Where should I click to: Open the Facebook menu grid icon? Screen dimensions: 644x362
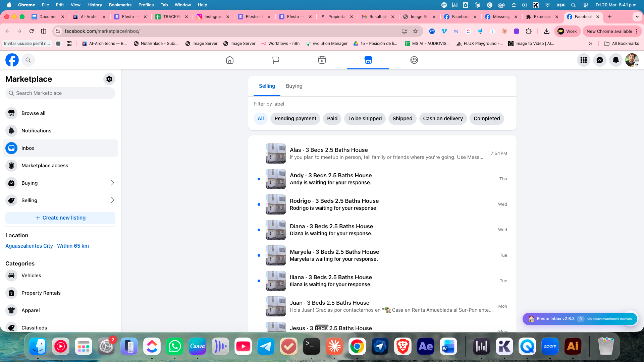584,60
